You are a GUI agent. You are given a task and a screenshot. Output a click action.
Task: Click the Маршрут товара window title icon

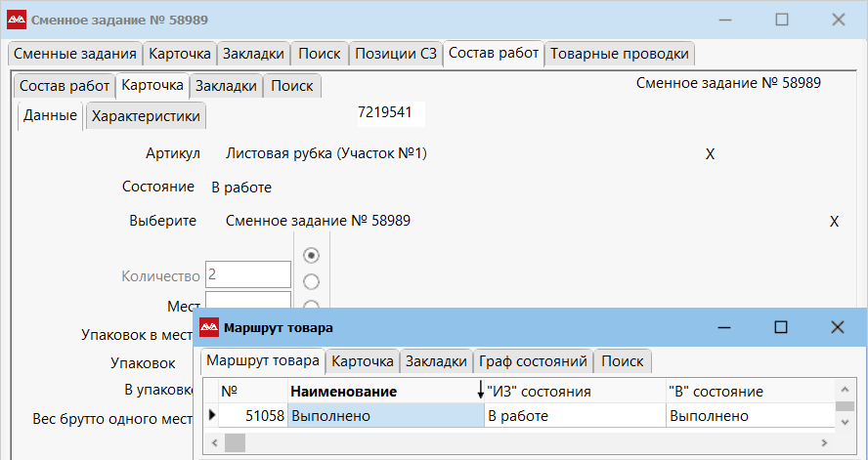tap(209, 327)
